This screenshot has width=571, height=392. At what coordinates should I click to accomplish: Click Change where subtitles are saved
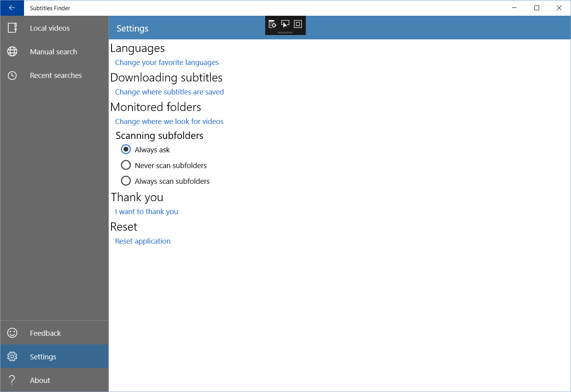point(169,92)
